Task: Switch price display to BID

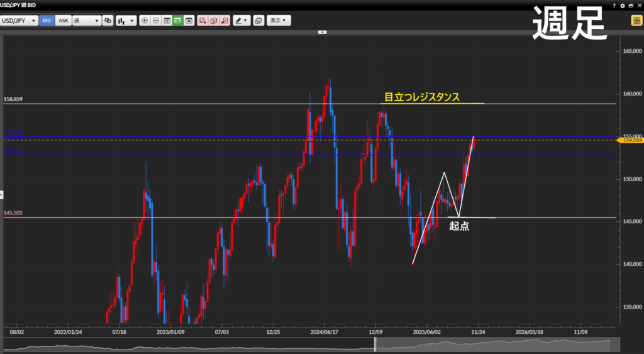Action: click(x=47, y=21)
